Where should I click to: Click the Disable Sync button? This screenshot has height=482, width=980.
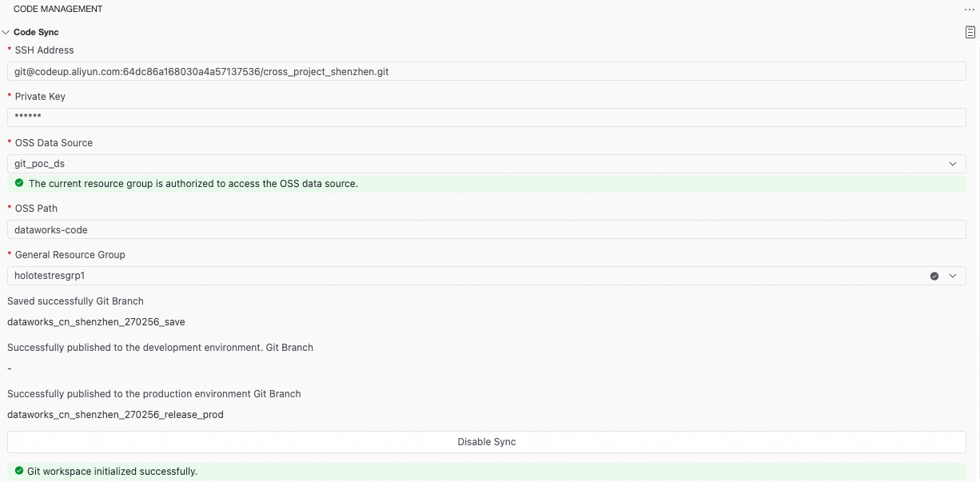click(487, 442)
